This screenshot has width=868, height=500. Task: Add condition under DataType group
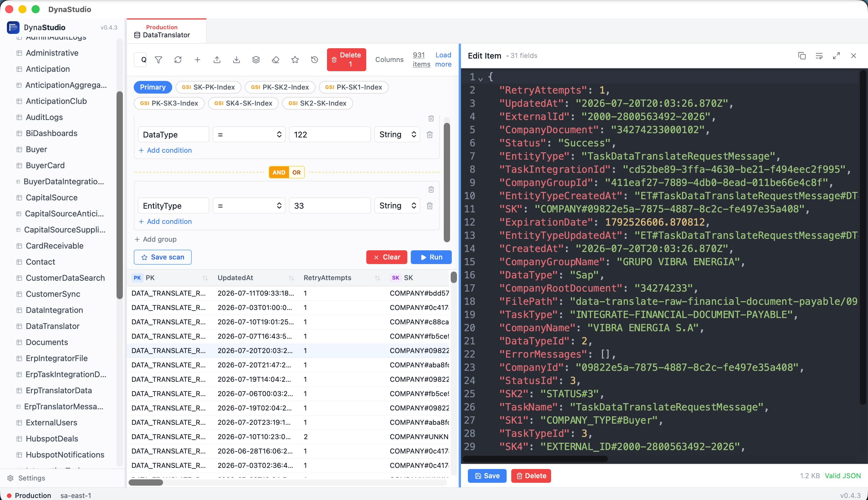(x=165, y=150)
